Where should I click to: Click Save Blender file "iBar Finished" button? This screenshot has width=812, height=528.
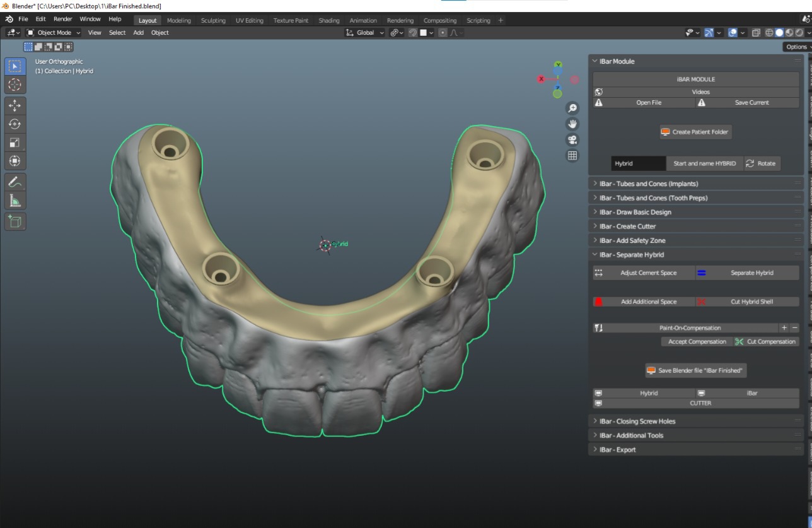[x=696, y=370]
